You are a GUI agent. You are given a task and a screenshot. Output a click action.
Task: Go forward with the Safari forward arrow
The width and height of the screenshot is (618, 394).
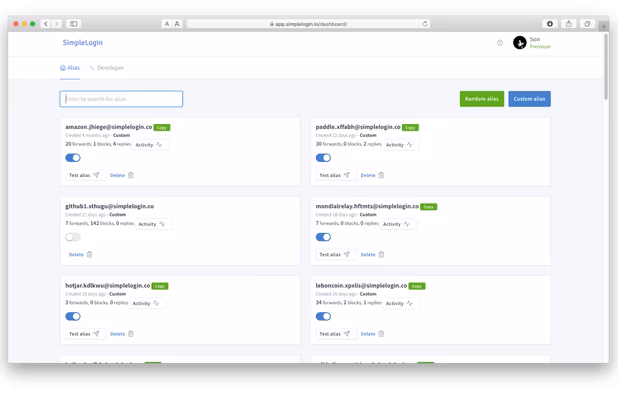pos(56,24)
